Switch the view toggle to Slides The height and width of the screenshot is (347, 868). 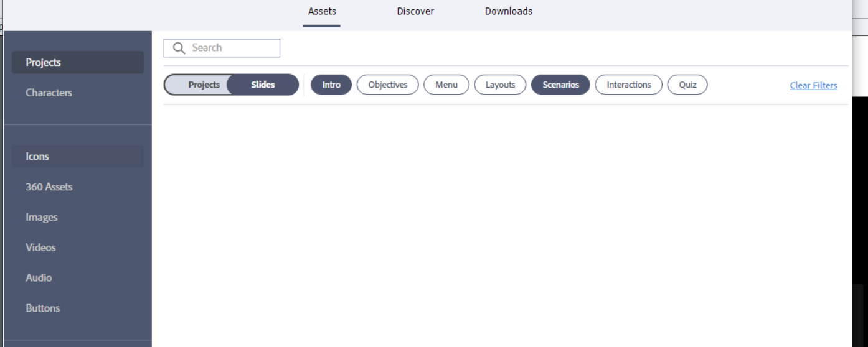click(x=263, y=85)
